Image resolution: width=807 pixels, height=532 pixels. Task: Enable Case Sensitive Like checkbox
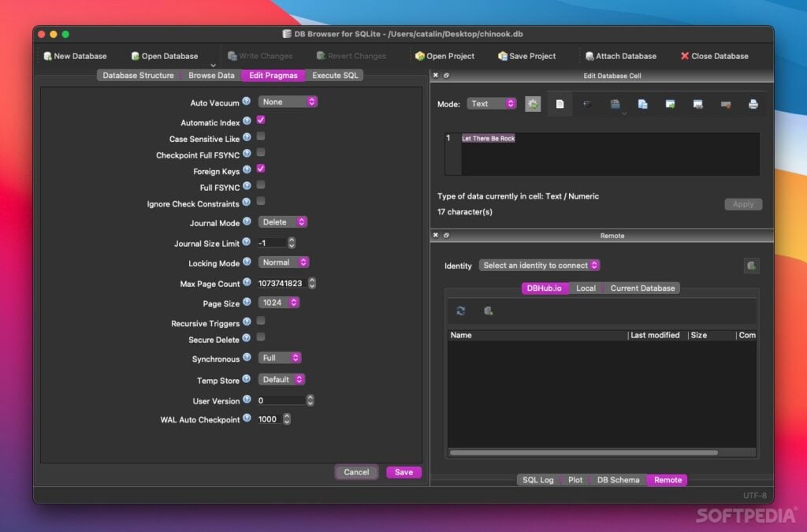coord(261,136)
